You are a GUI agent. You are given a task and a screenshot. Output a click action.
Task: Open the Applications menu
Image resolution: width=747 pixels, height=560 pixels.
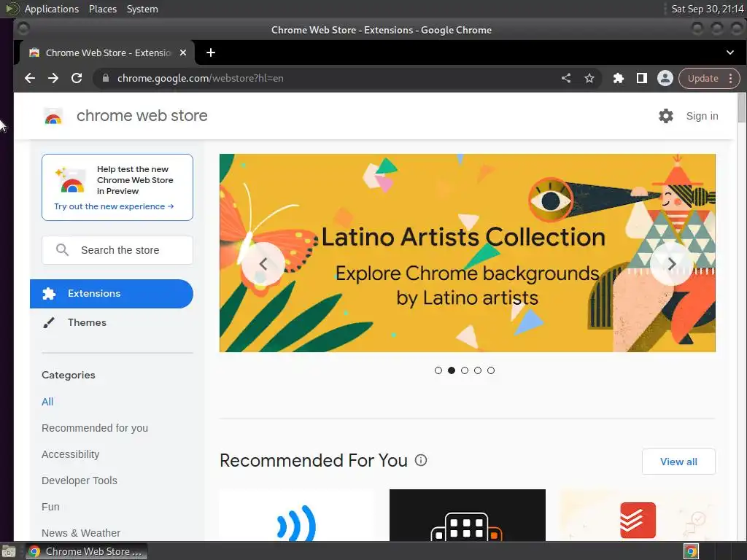pyautogui.click(x=52, y=9)
